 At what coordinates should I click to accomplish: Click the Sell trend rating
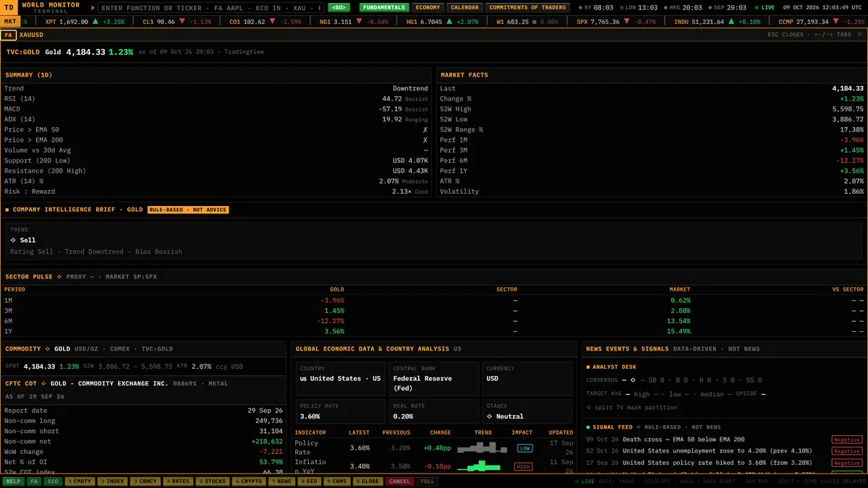coord(23,240)
